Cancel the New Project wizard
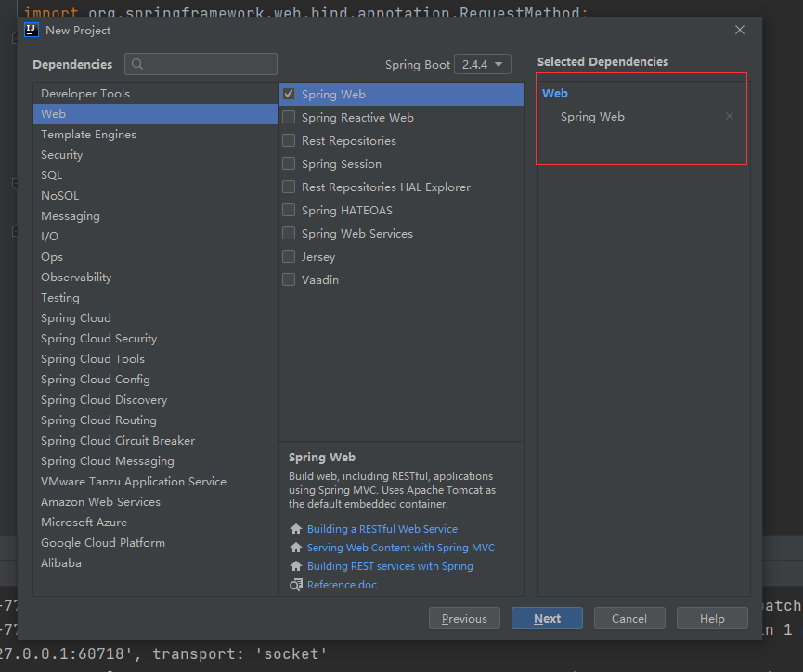Screen dimensions: 803x672 coord(629,619)
